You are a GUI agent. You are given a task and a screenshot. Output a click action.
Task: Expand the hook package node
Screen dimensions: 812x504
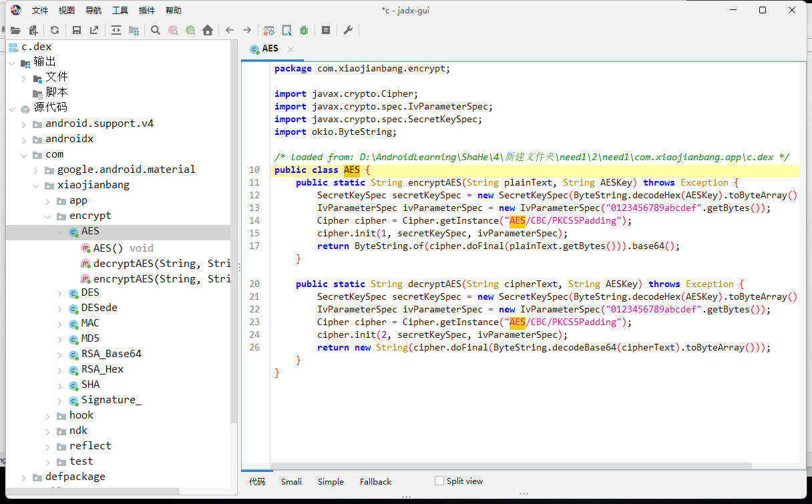(48, 416)
